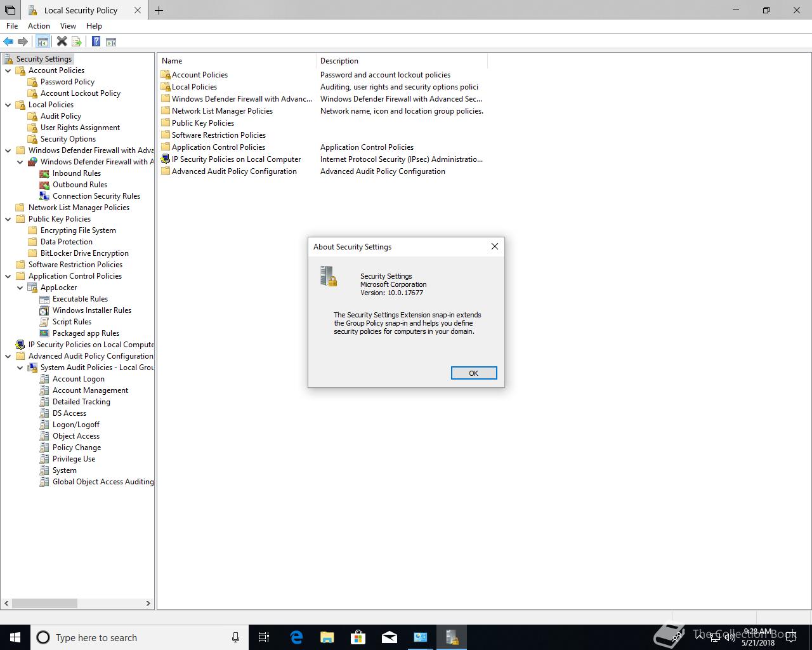Click the AppLocker node icon
812x650 pixels.
click(33, 288)
